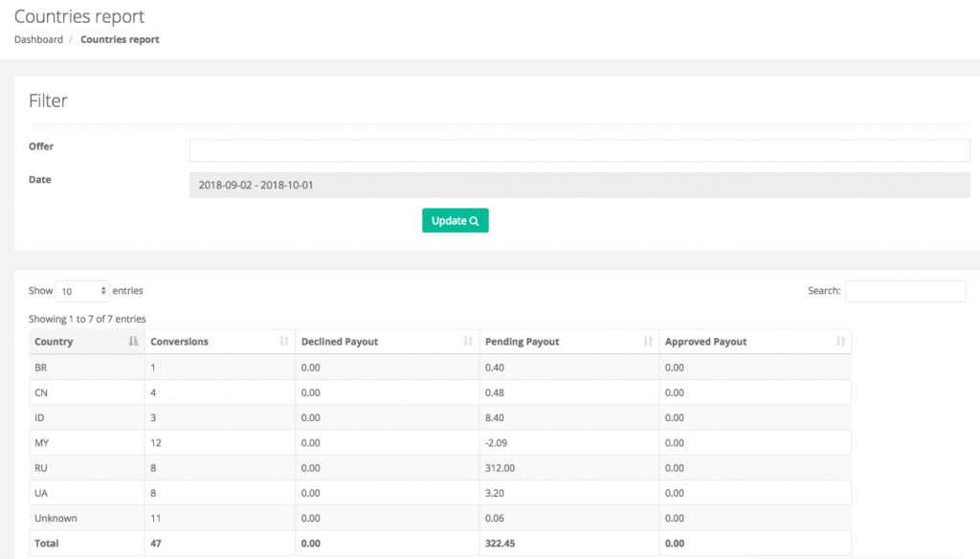Image resolution: width=980 pixels, height=559 pixels.
Task: Click the CN country cell
Action: pos(41,392)
